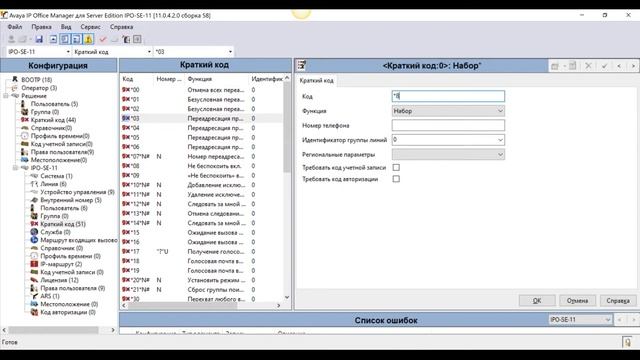Viewport: 640px width, 360px height.
Task: Click the checkmark validate icon in details header
Action: click(x=604, y=66)
